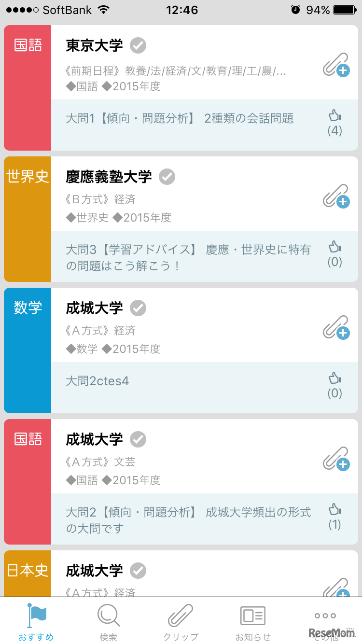Toggle checkmark next to 成城大学 数学 entry
Image resolution: width=362 pixels, height=644 pixels.
[x=138, y=308]
